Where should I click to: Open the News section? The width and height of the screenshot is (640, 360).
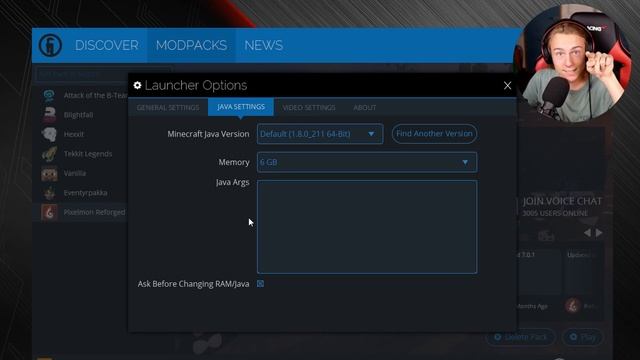(x=263, y=45)
